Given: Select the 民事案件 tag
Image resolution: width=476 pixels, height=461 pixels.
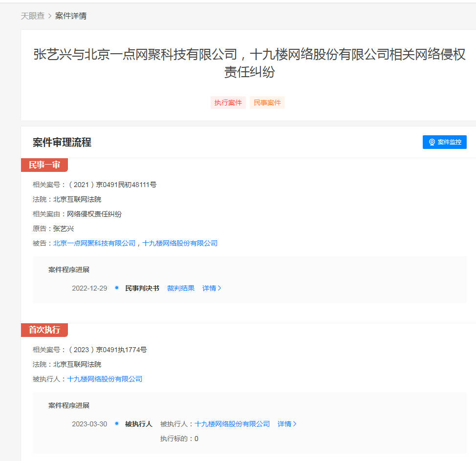Looking at the screenshot, I should (267, 103).
